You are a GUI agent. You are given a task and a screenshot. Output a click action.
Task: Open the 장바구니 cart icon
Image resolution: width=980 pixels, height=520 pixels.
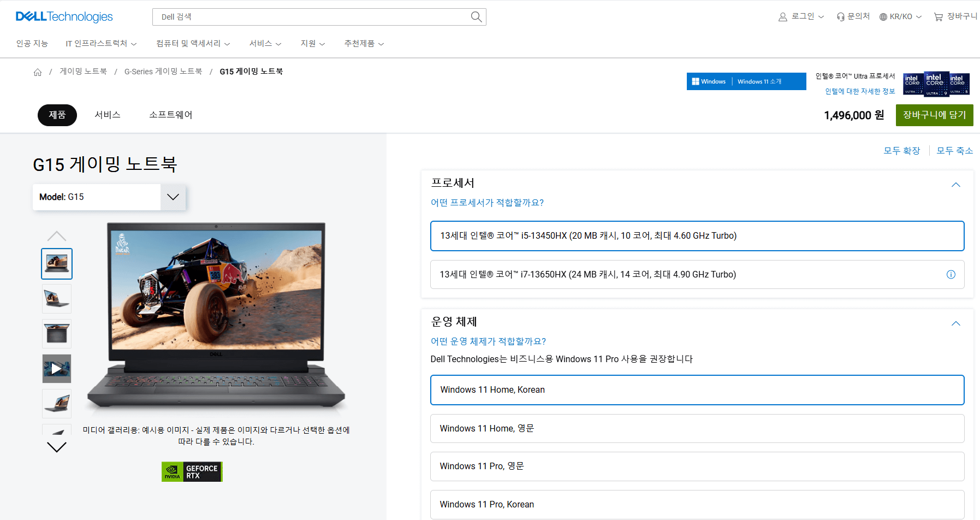click(938, 16)
